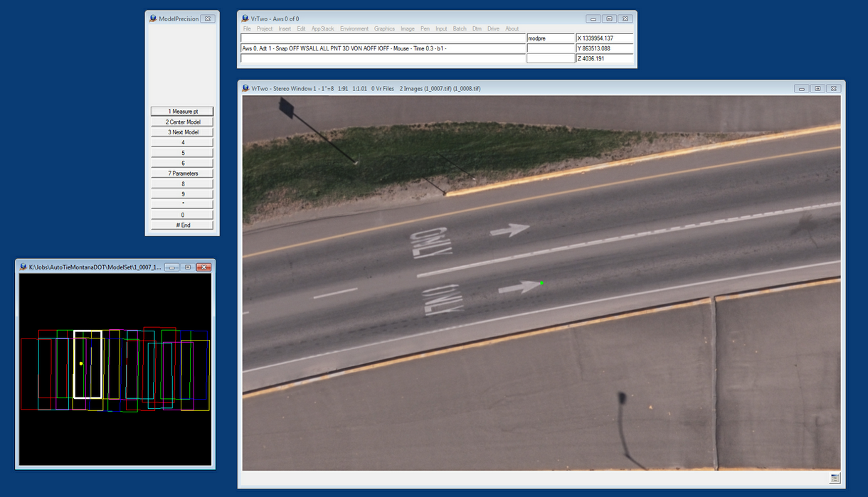
Task: Click the '0' button in ModelPrecision
Action: 182,215
